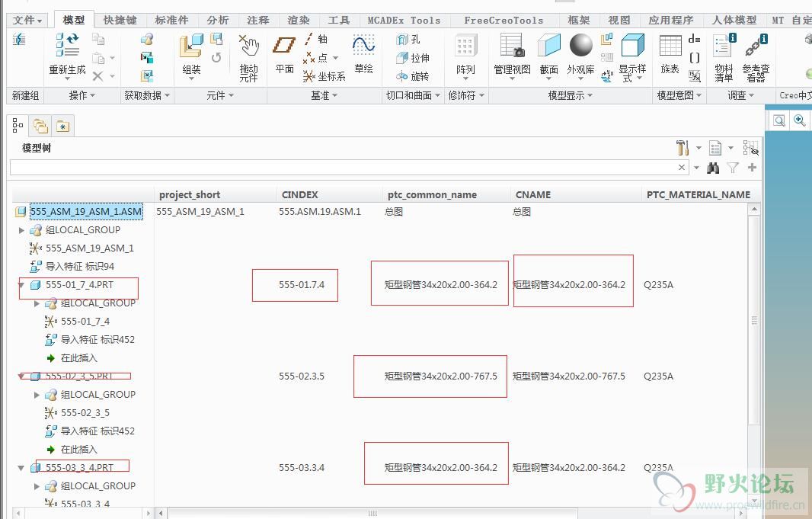This screenshot has height=519, width=812.
Task: Click the 孔 hole tool
Action: point(408,40)
